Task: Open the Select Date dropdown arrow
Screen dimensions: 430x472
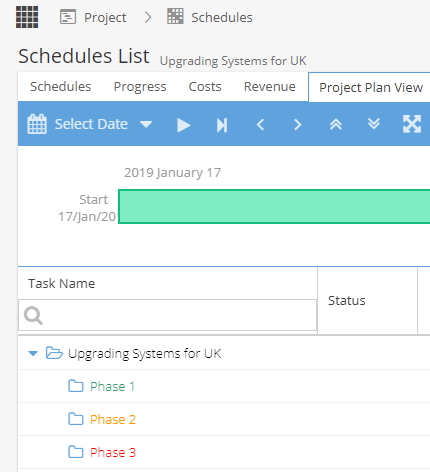Action: [146, 125]
